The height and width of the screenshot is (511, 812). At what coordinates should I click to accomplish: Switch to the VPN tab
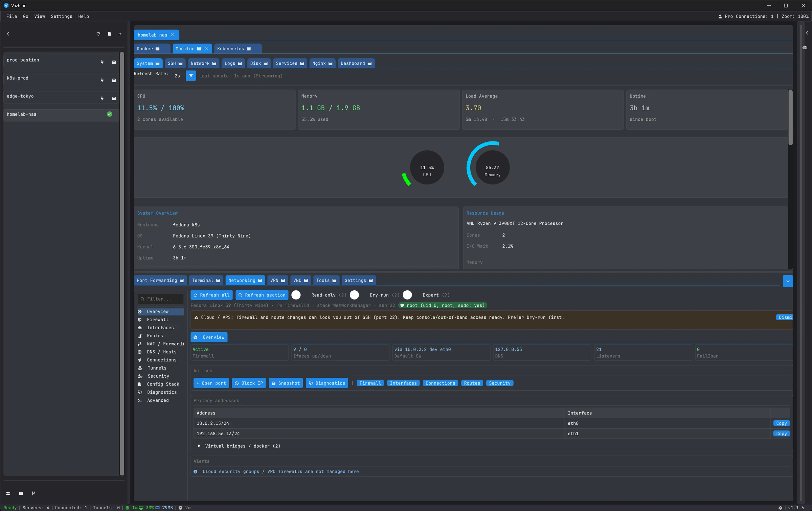pyautogui.click(x=277, y=281)
